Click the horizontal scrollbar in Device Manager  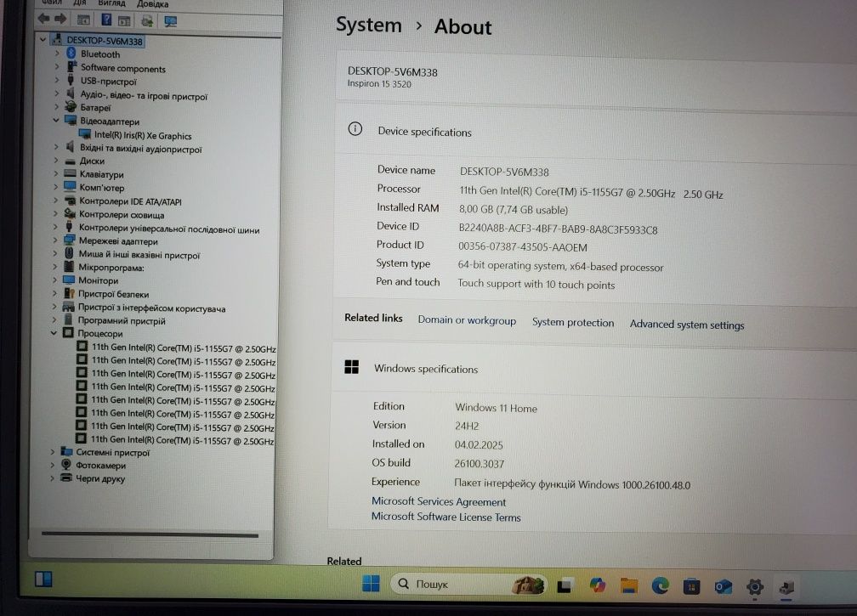(x=150, y=534)
